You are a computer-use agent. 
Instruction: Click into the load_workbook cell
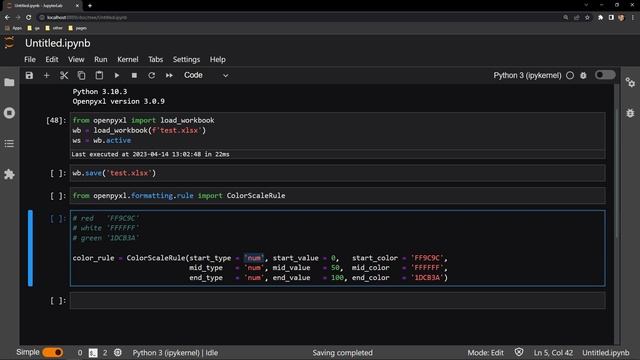click(x=337, y=130)
